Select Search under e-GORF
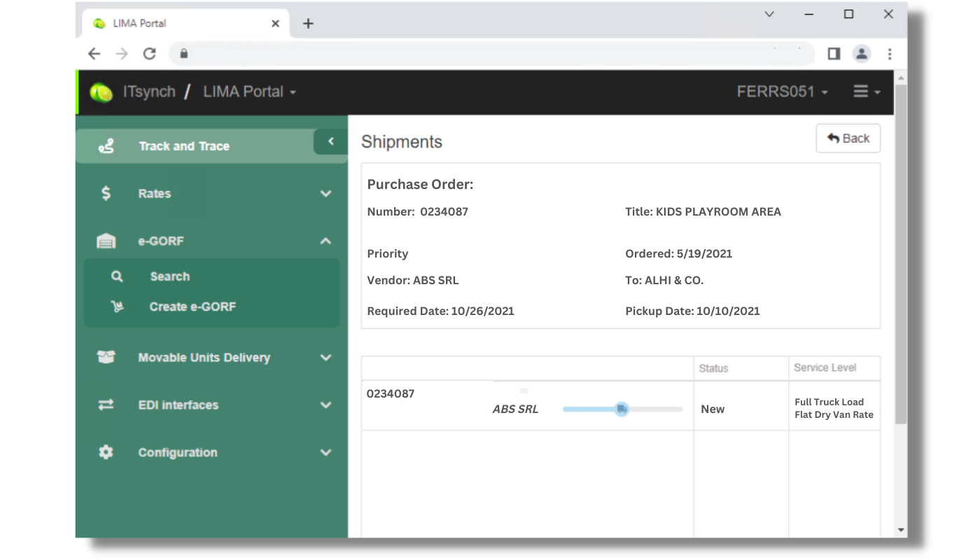The image size is (980, 560). [x=169, y=276]
